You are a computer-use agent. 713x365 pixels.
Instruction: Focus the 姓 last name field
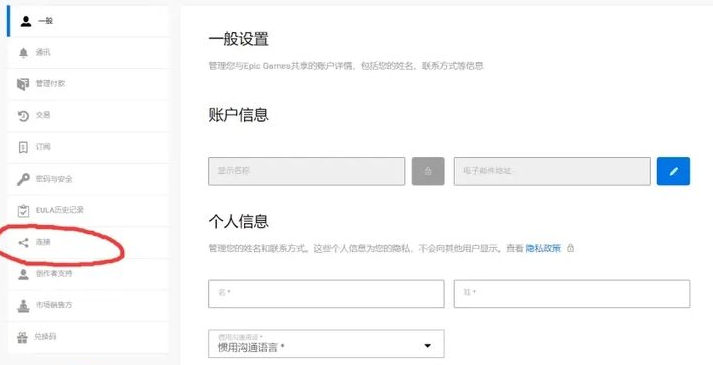click(x=572, y=294)
